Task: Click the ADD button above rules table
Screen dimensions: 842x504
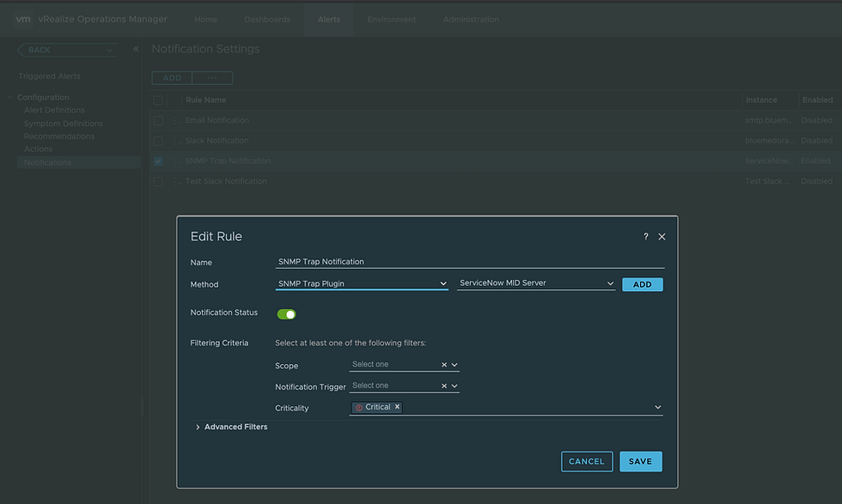Action: [x=172, y=78]
